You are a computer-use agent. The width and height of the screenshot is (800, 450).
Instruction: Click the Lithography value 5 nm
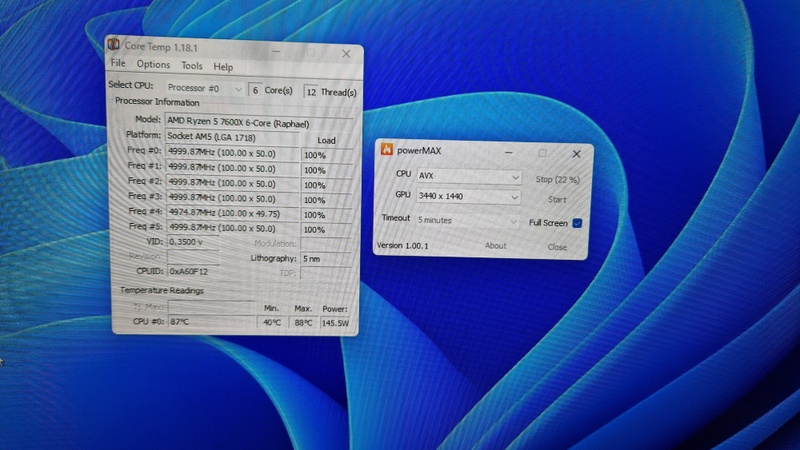[326, 259]
